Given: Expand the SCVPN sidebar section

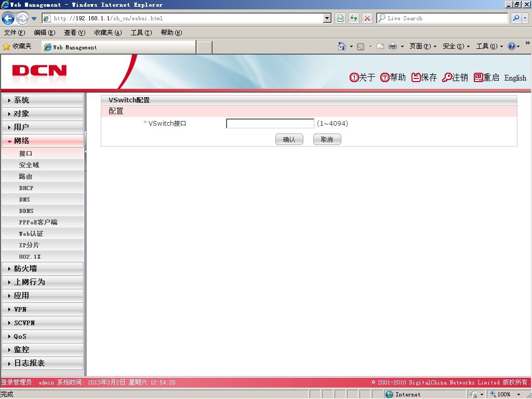Looking at the screenshot, I should tap(43, 323).
